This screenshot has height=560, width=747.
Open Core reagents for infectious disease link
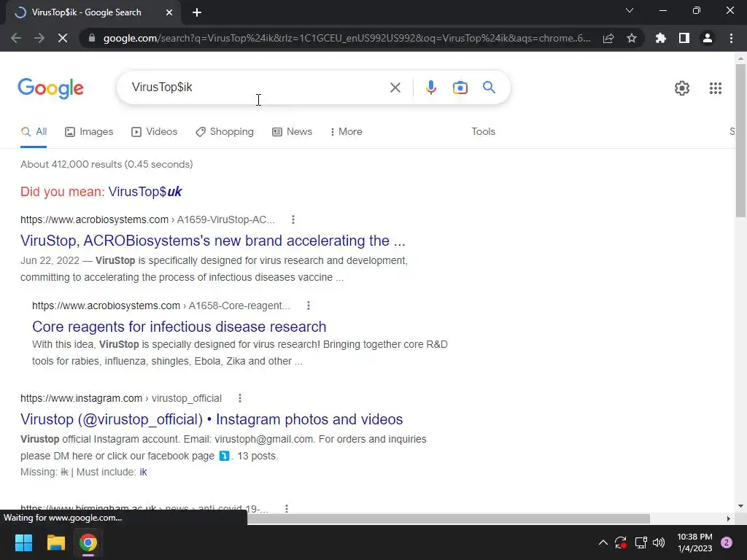point(179,327)
